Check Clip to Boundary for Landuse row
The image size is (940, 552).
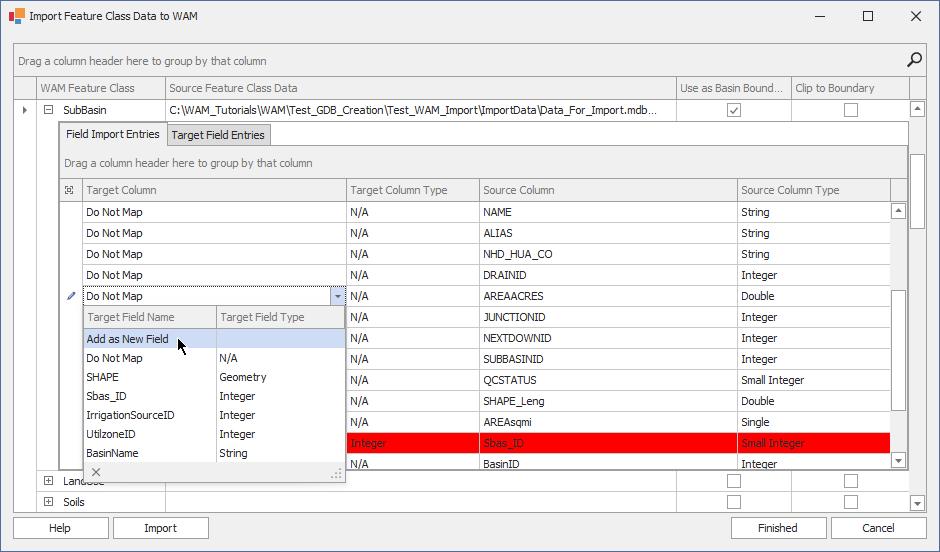tap(851, 481)
